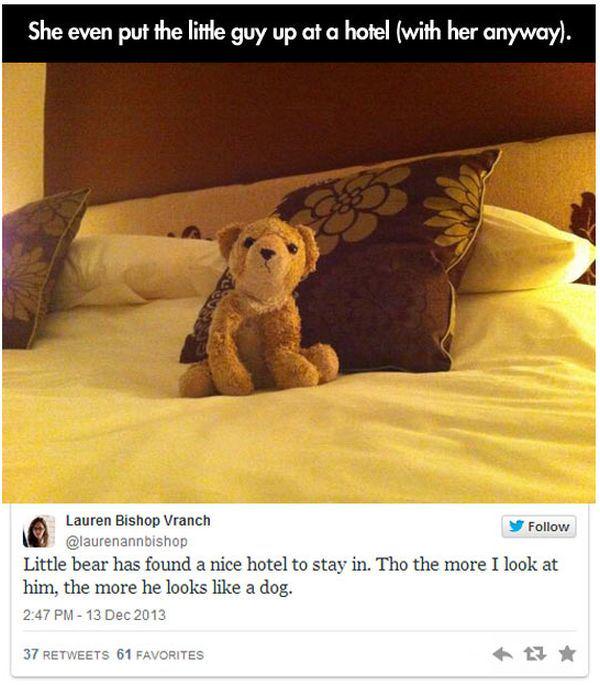Open Lauren Bishop Vranch's profile avatar
The width and height of the screenshot is (600, 686).
(x=39, y=531)
